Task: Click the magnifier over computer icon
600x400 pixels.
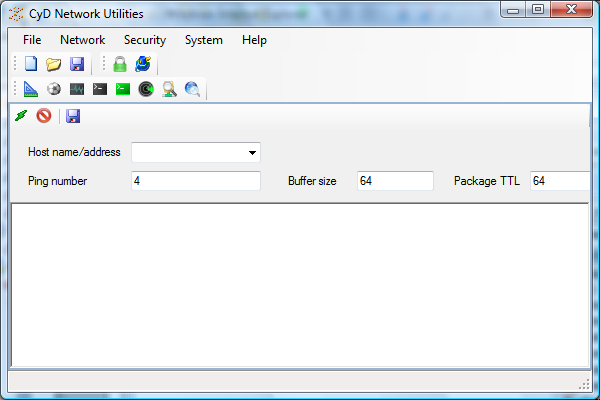Action: [x=169, y=89]
